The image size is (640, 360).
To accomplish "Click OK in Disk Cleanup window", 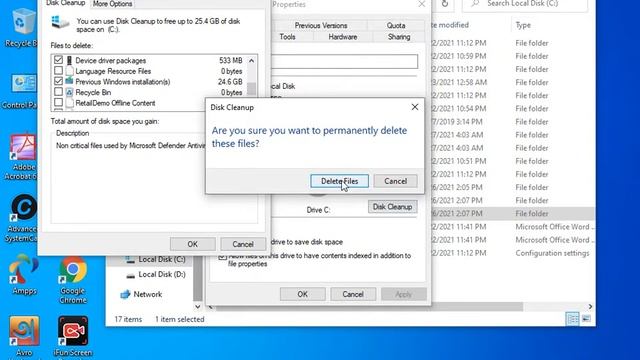I will [193, 244].
